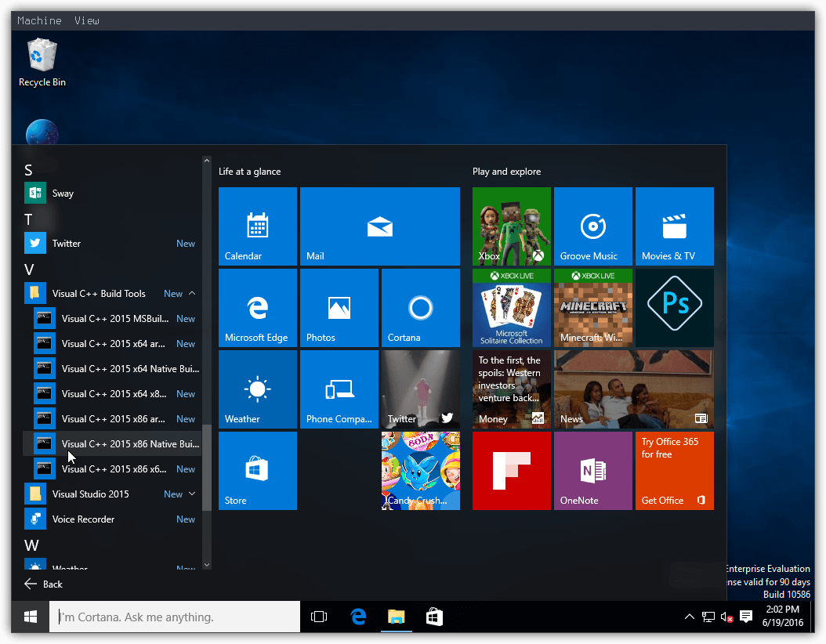Open the Cortana tile
This screenshot has height=644, width=826.
point(420,308)
